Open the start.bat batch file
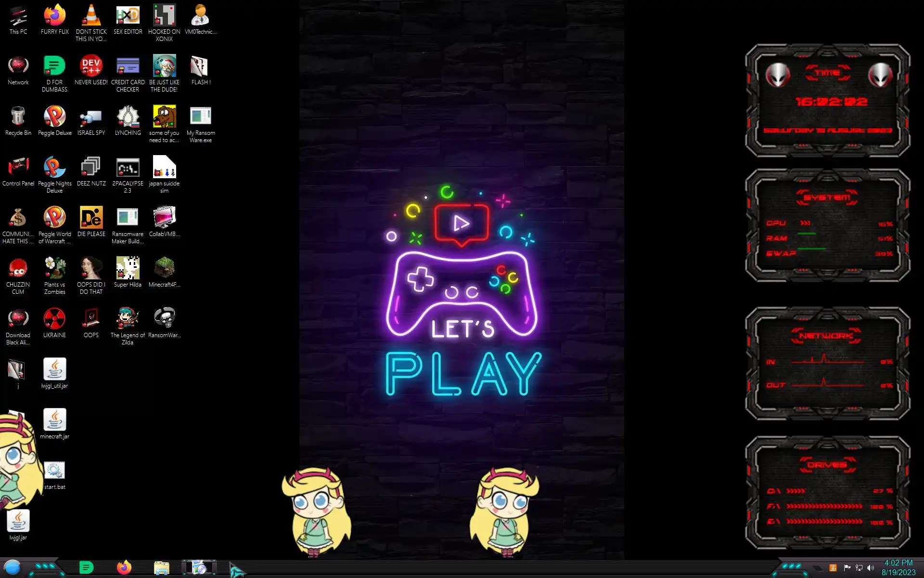Viewport: 924px width, 578px height. point(54,471)
